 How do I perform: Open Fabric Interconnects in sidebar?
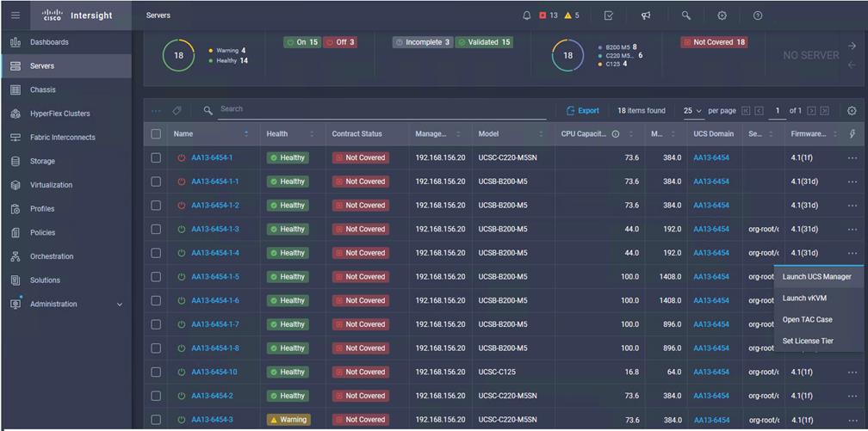click(65, 137)
